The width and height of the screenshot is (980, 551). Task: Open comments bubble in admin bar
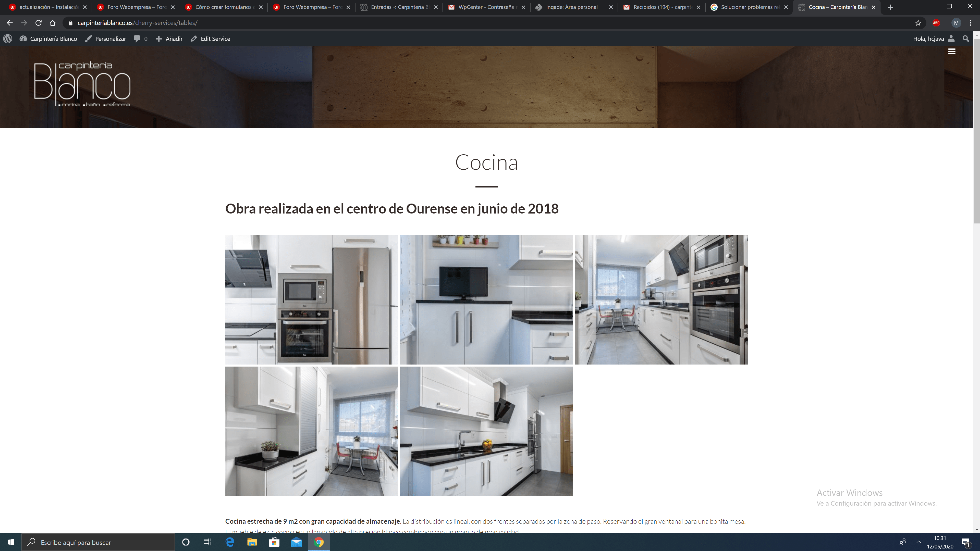point(140,39)
